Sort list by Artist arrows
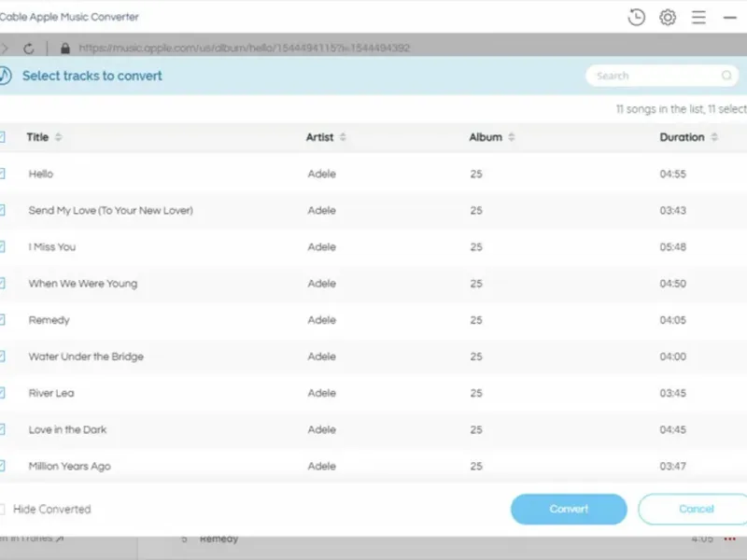Image resolution: width=747 pixels, height=560 pixels. click(343, 137)
